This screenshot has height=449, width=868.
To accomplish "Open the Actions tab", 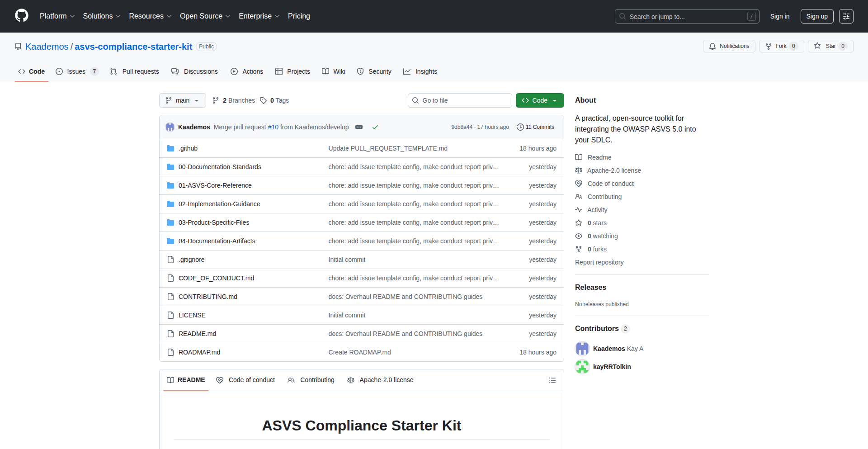I will tap(247, 71).
